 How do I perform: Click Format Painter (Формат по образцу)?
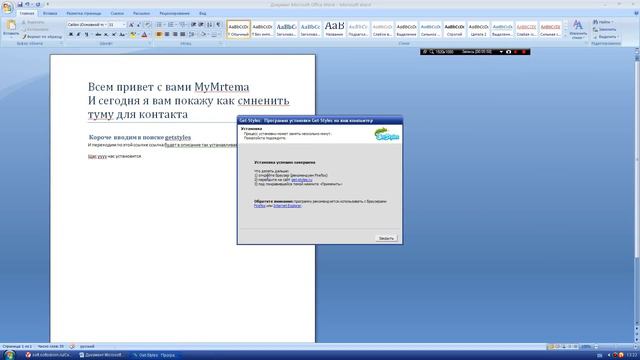(42, 37)
